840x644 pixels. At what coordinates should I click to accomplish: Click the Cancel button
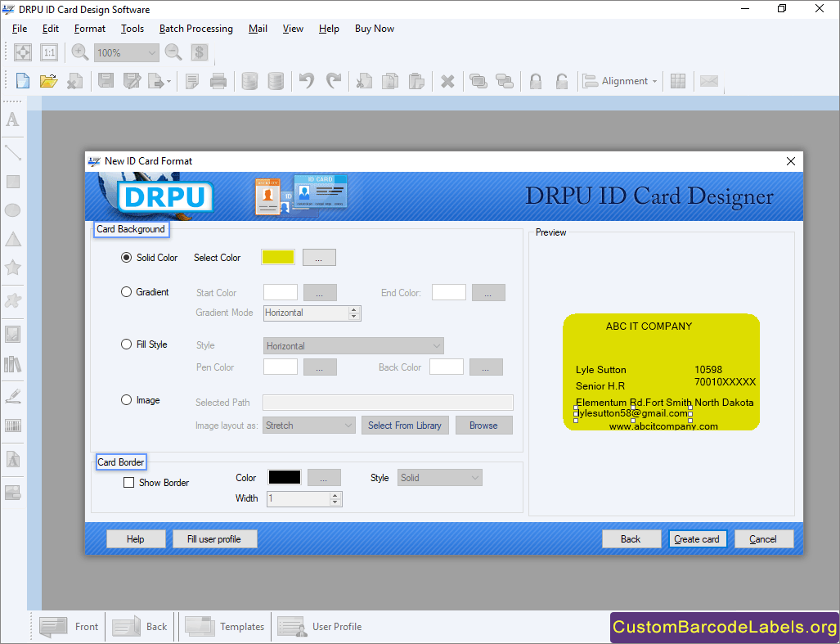[763, 539]
